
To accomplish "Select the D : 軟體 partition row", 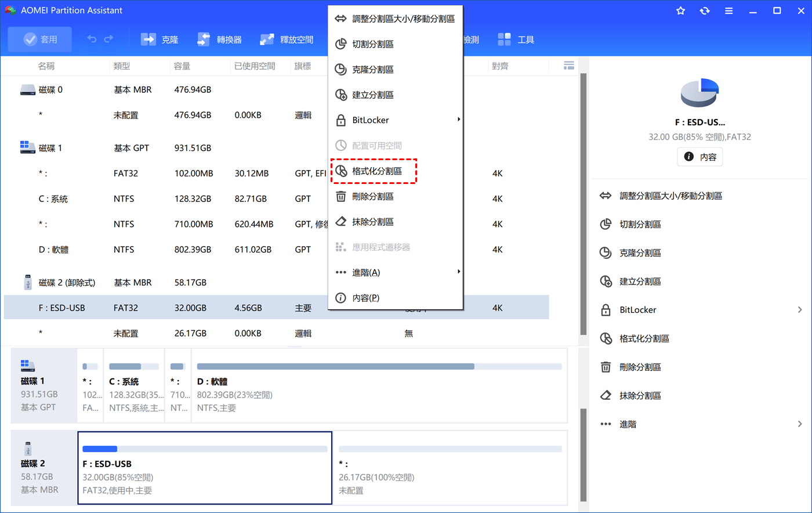I will (276, 250).
